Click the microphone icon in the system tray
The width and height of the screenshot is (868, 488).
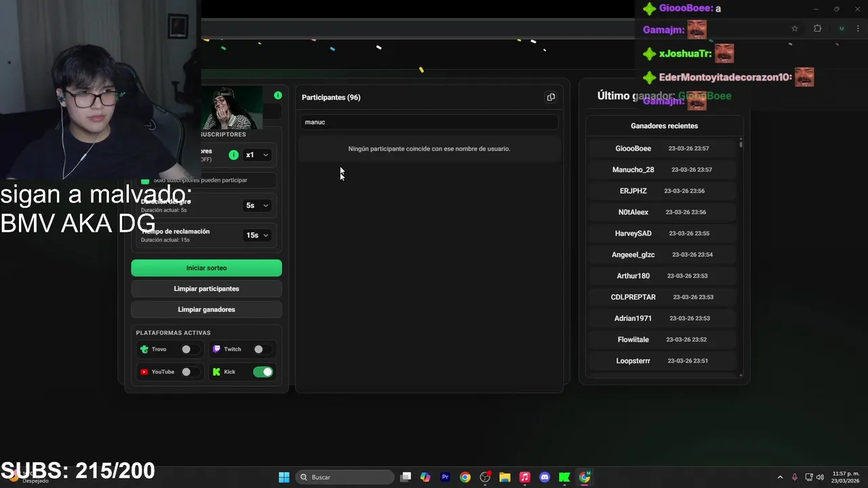point(794,477)
